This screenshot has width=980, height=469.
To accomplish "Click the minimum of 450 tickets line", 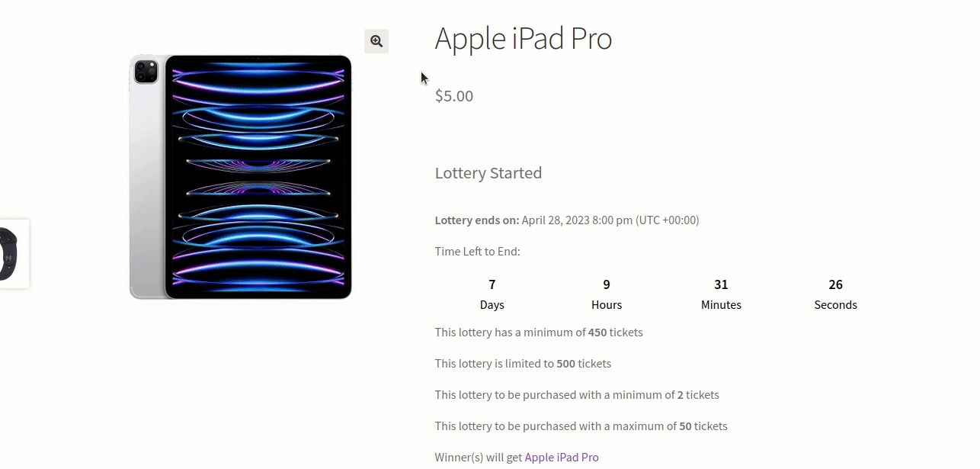I will 539,332.
